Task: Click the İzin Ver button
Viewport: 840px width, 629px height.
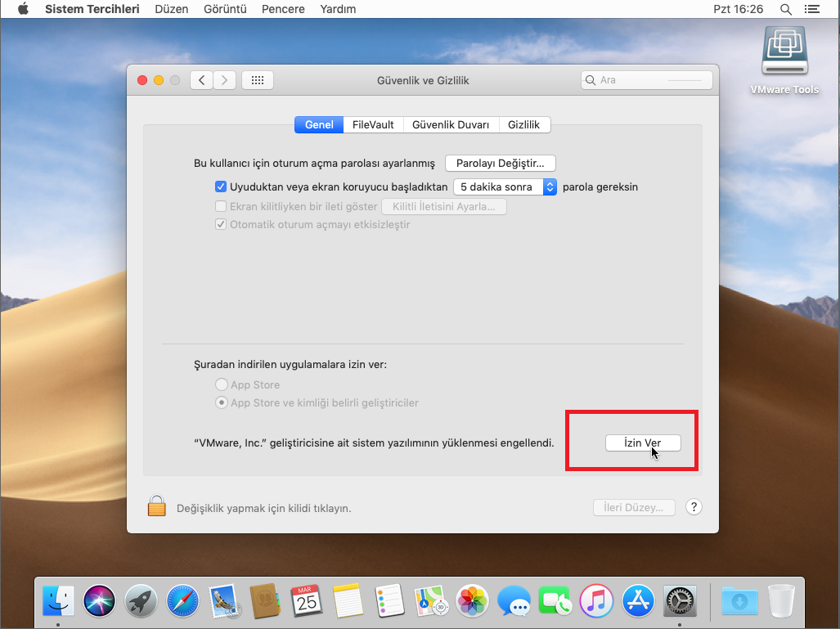Action: pos(643,443)
